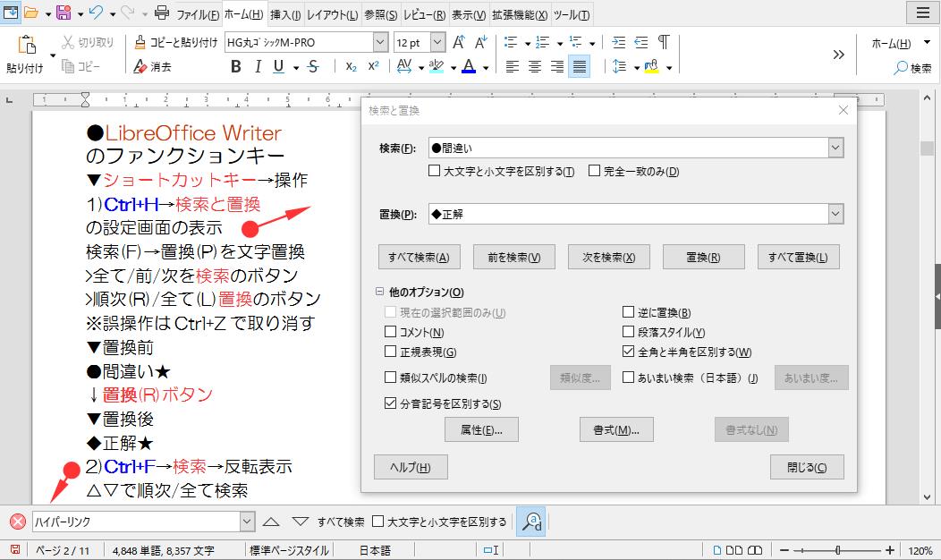Screen dimensions: 941x560
Task: Decrease paragraph indent
Action: click(641, 42)
